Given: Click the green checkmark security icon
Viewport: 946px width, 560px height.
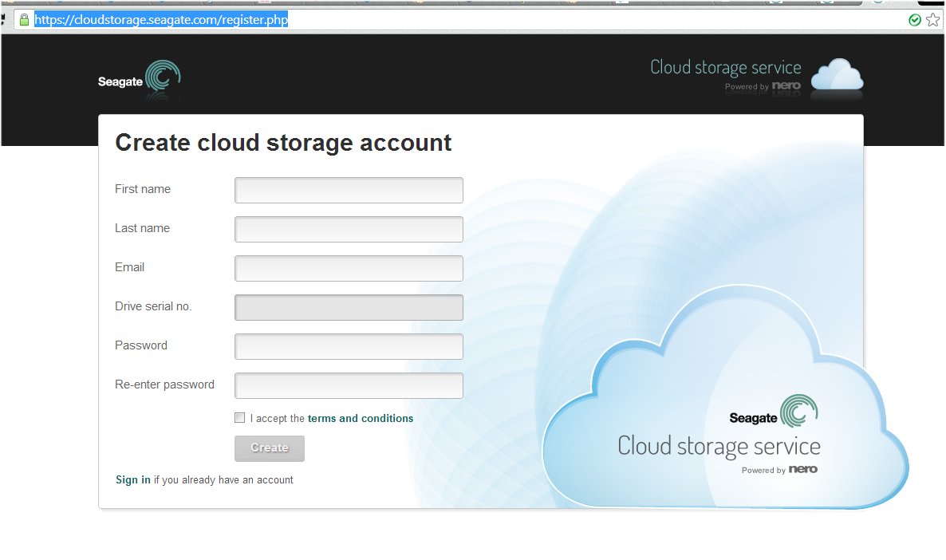Looking at the screenshot, I should [x=915, y=21].
